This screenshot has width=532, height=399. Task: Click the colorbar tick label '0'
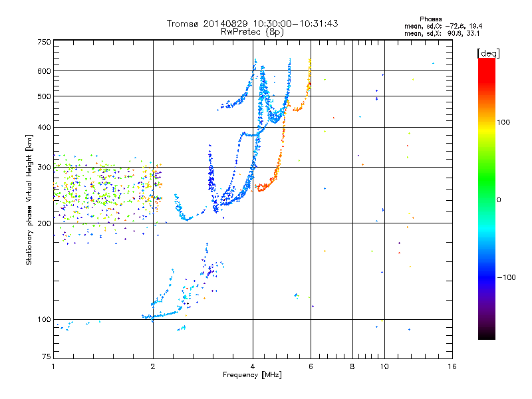[499, 200]
